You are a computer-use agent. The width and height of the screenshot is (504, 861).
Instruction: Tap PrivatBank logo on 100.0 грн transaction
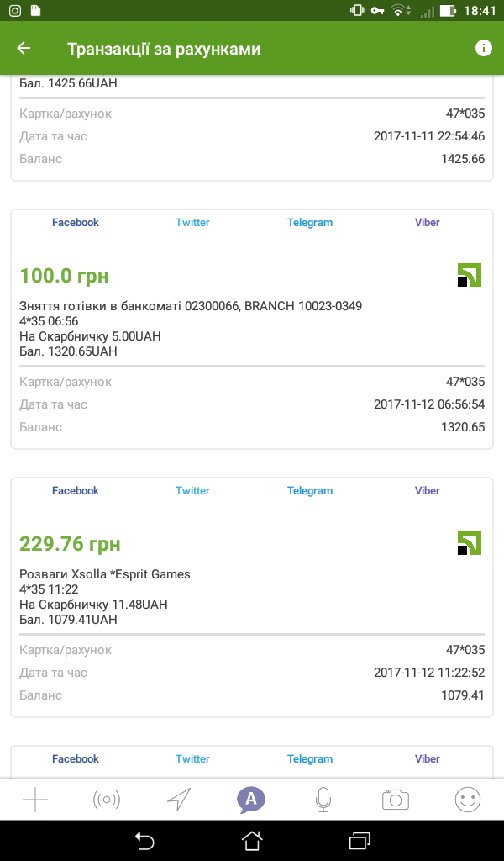(x=469, y=275)
